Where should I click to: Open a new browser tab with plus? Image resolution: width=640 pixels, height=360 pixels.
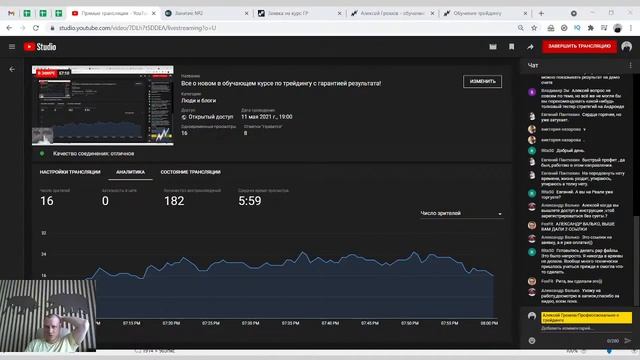(541, 13)
